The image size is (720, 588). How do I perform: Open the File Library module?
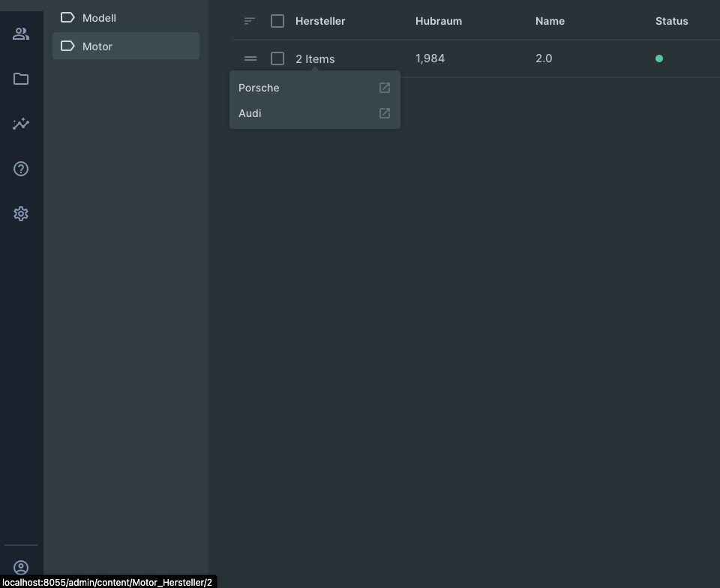pyautogui.click(x=21, y=79)
